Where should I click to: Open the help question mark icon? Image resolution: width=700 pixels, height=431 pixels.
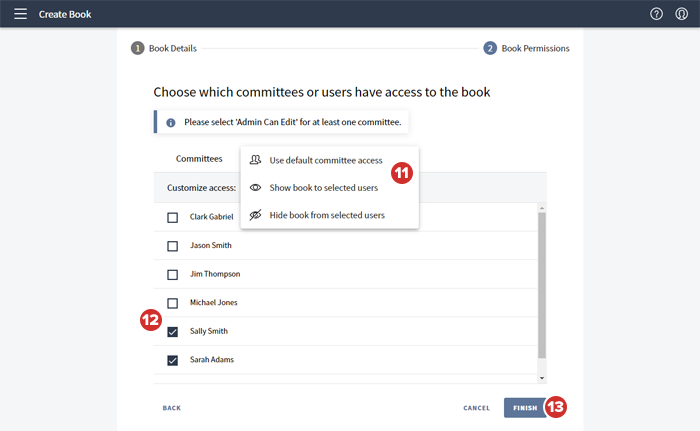coord(656,14)
